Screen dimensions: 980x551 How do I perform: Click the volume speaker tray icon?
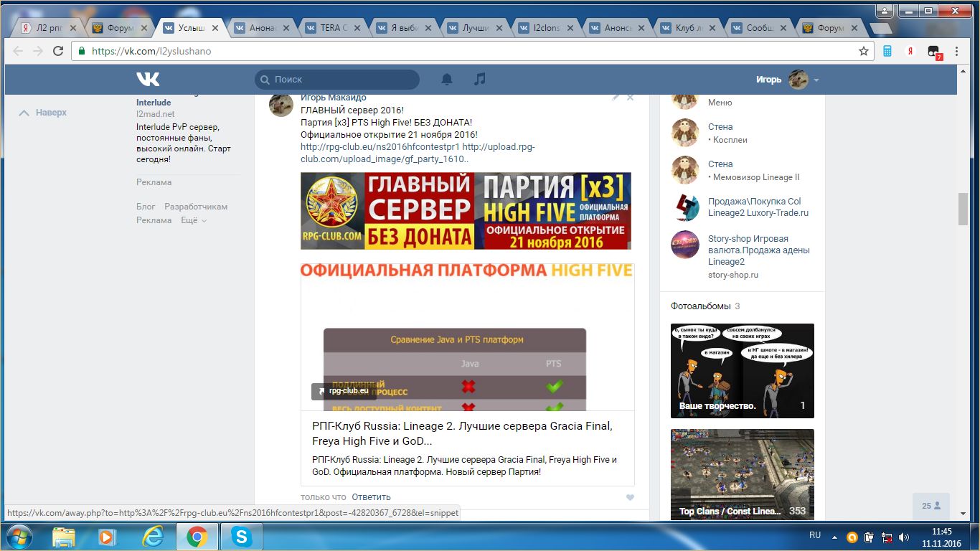905,537
